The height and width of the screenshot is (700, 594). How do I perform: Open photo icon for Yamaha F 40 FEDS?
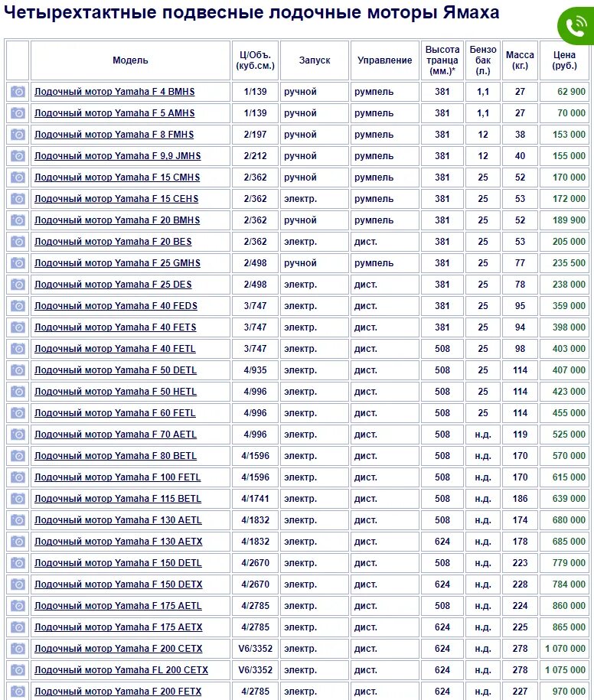click(x=18, y=306)
